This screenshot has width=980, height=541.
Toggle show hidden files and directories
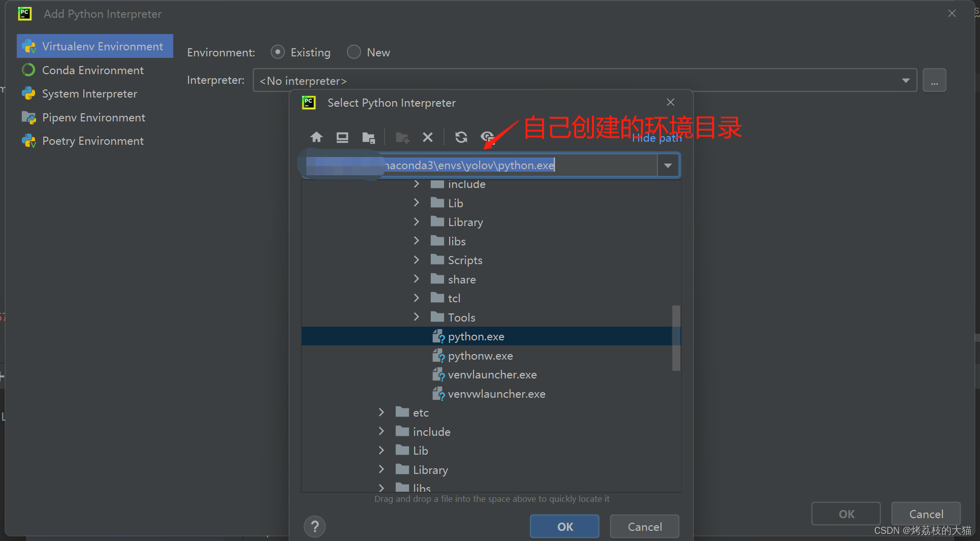pos(487,137)
